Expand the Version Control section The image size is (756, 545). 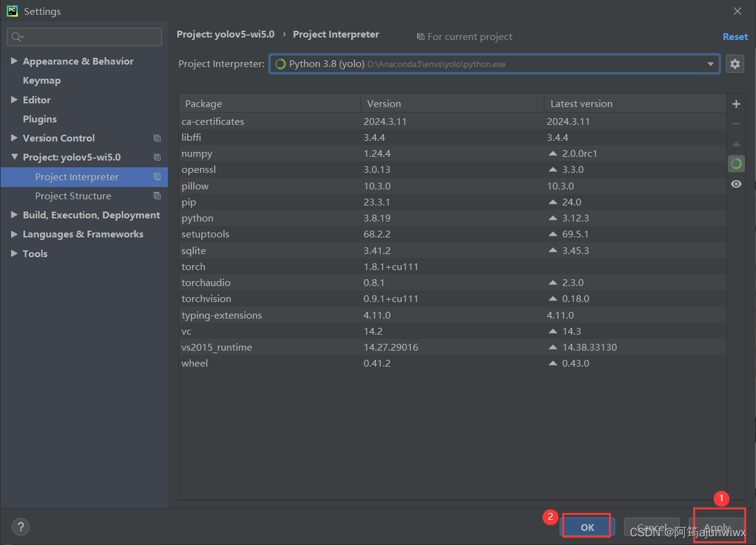point(14,138)
